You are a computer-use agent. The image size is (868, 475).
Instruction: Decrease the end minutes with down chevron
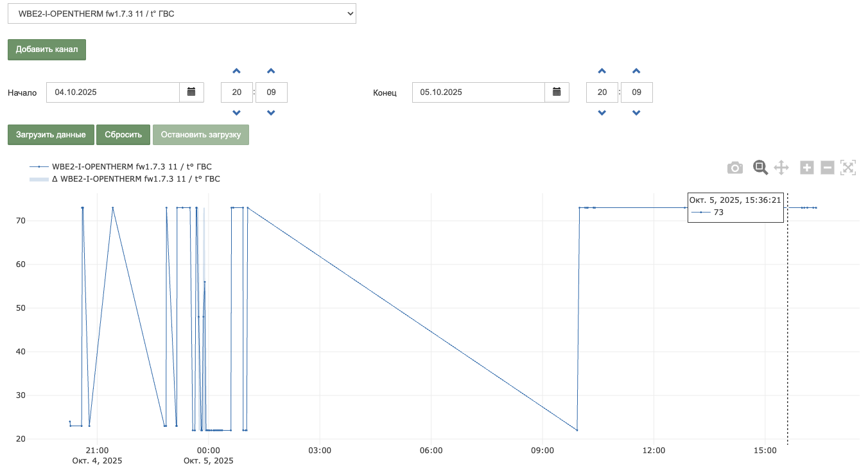[x=636, y=113]
